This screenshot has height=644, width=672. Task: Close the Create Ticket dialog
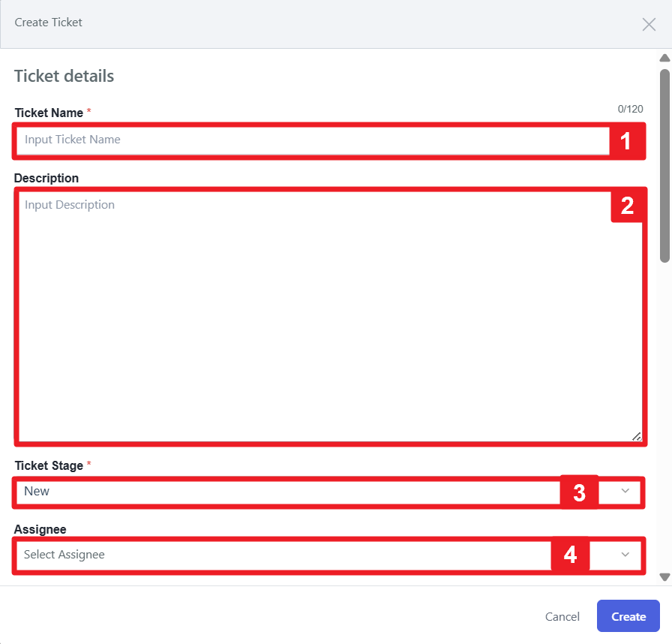649,24
